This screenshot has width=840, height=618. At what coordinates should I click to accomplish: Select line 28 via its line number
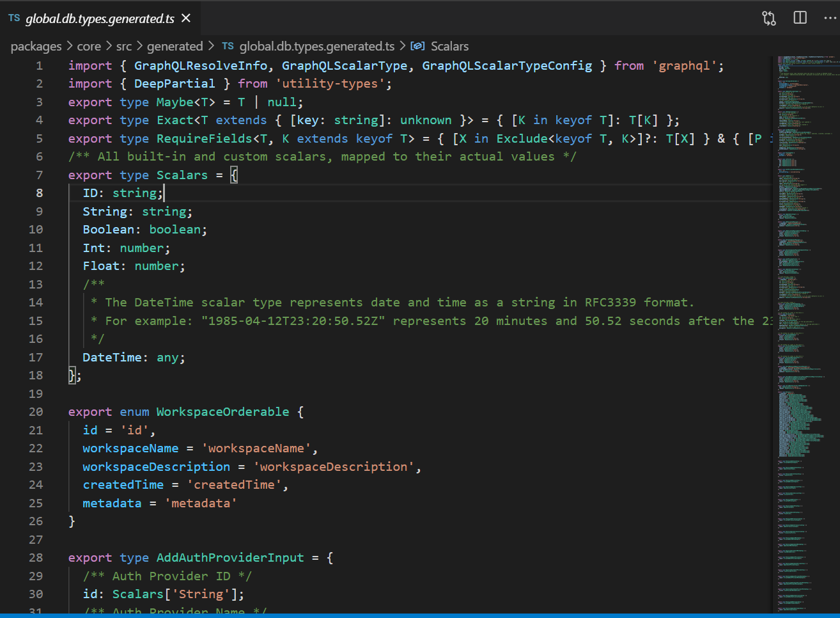tap(36, 558)
